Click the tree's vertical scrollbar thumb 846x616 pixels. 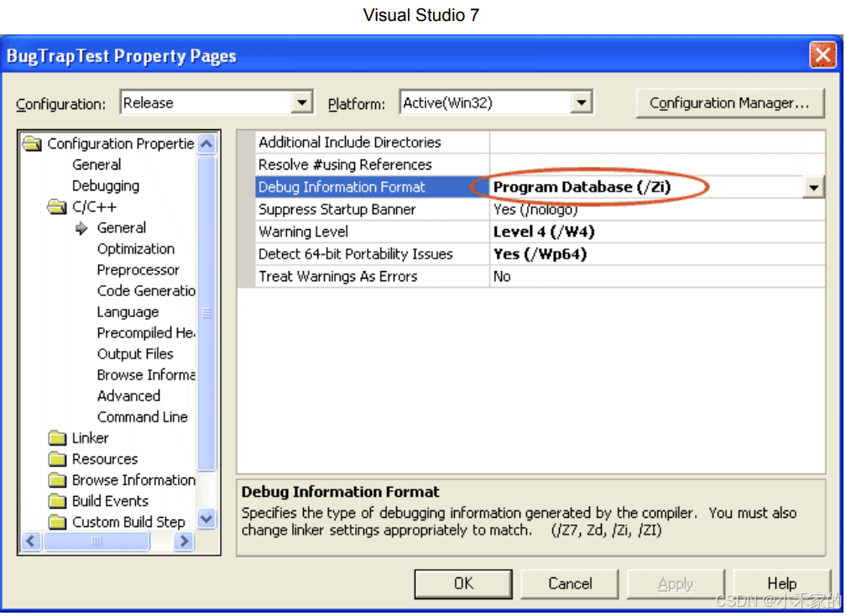[206, 313]
